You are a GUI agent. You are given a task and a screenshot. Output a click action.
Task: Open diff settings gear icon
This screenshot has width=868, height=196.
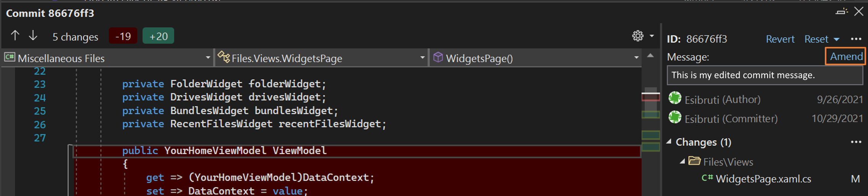638,36
